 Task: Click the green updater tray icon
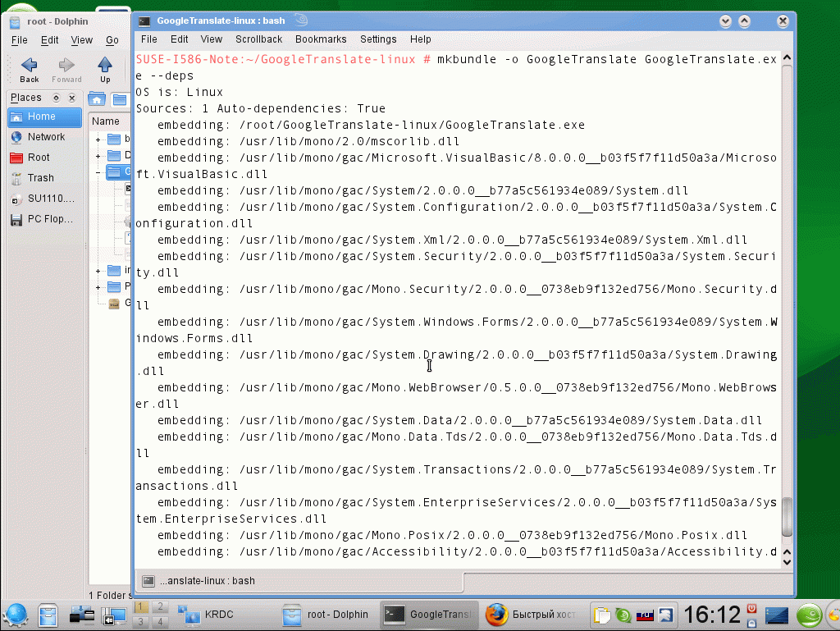[x=623, y=615]
